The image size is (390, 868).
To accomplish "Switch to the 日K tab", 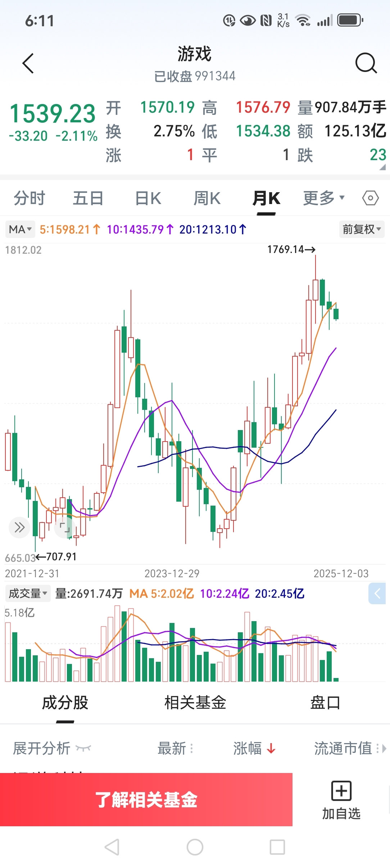I will (x=148, y=198).
